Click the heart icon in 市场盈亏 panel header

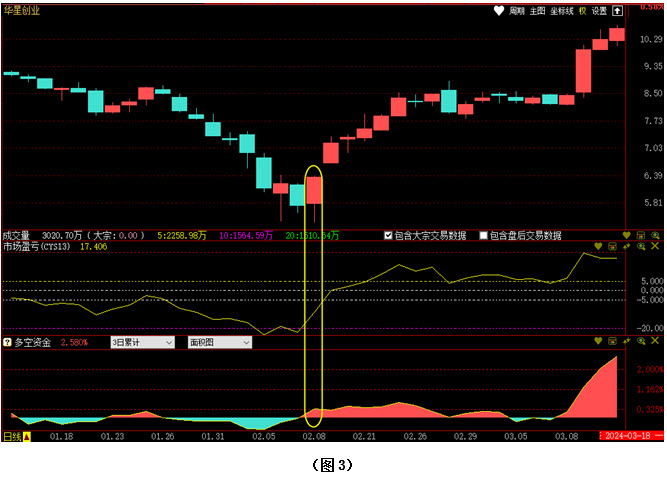tap(599, 246)
